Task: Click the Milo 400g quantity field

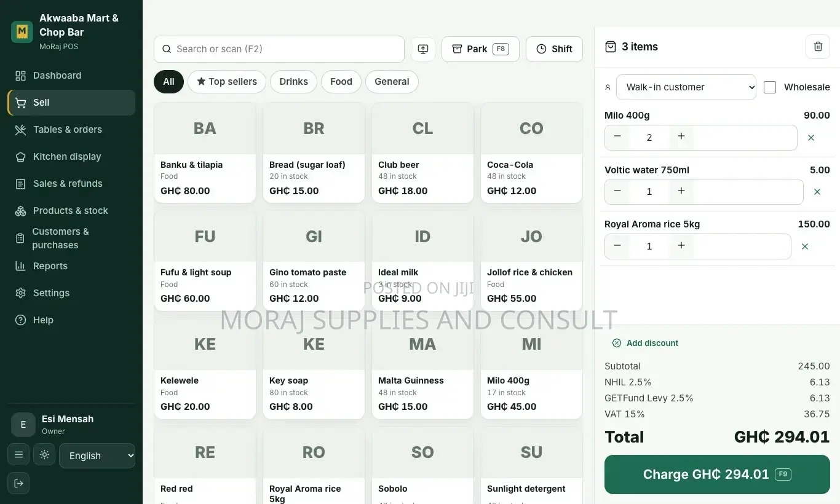Action: click(649, 138)
